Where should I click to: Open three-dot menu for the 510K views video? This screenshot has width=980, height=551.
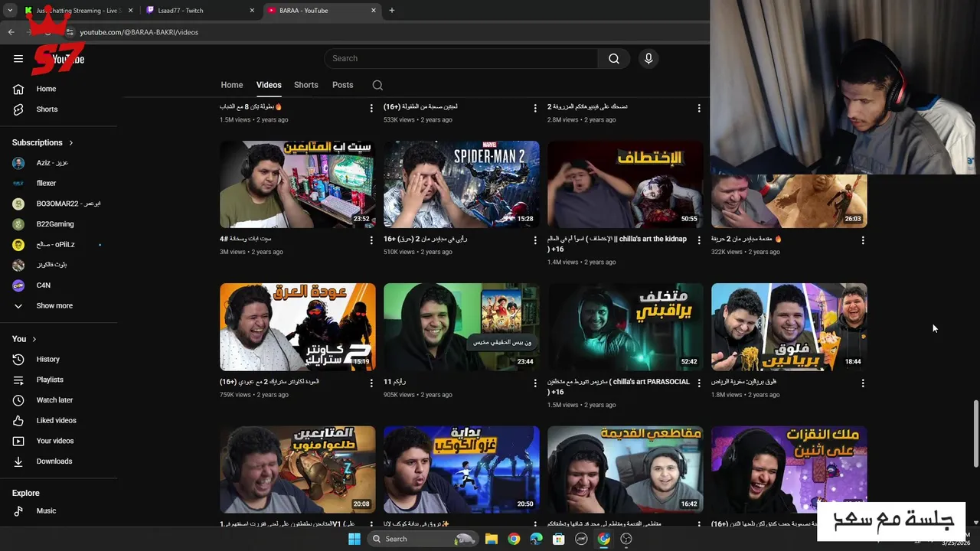coord(535,240)
